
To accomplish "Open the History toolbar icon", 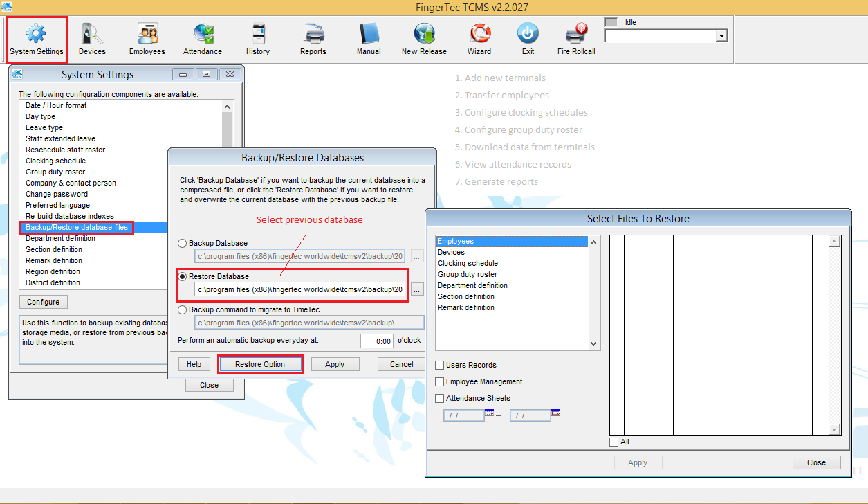I will [258, 39].
